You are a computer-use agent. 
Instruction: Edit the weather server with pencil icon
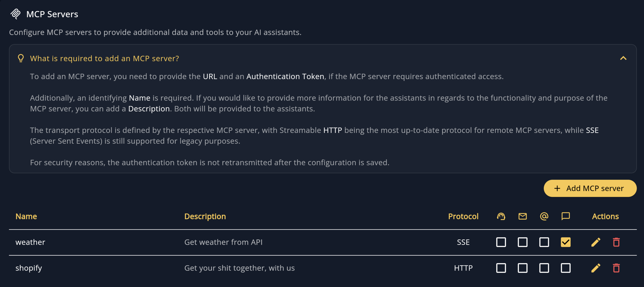[596, 242]
